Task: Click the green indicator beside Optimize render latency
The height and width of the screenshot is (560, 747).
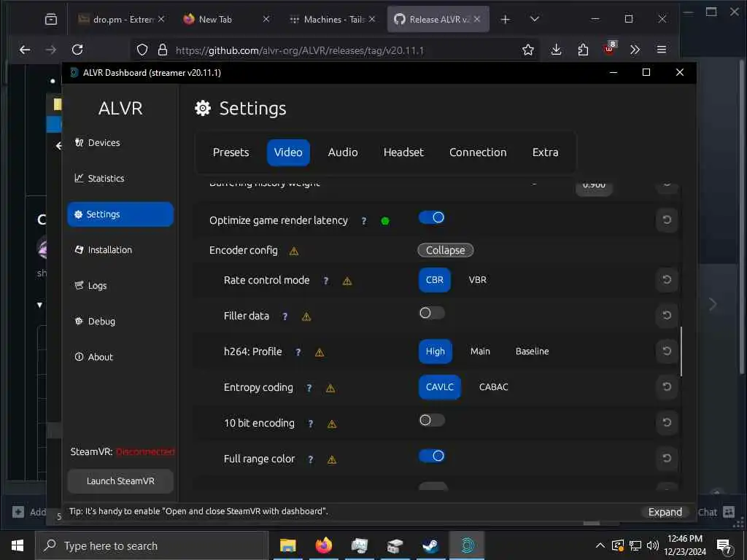Action: click(x=385, y=221)
